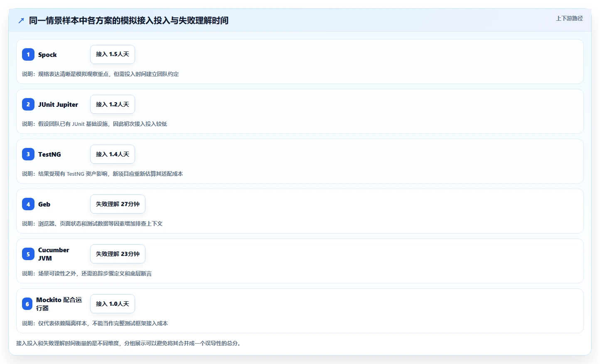This screenshot has width=600, height=364.
Task: Select the 接入 1.4人天 chip
Action: click(113, 154)
